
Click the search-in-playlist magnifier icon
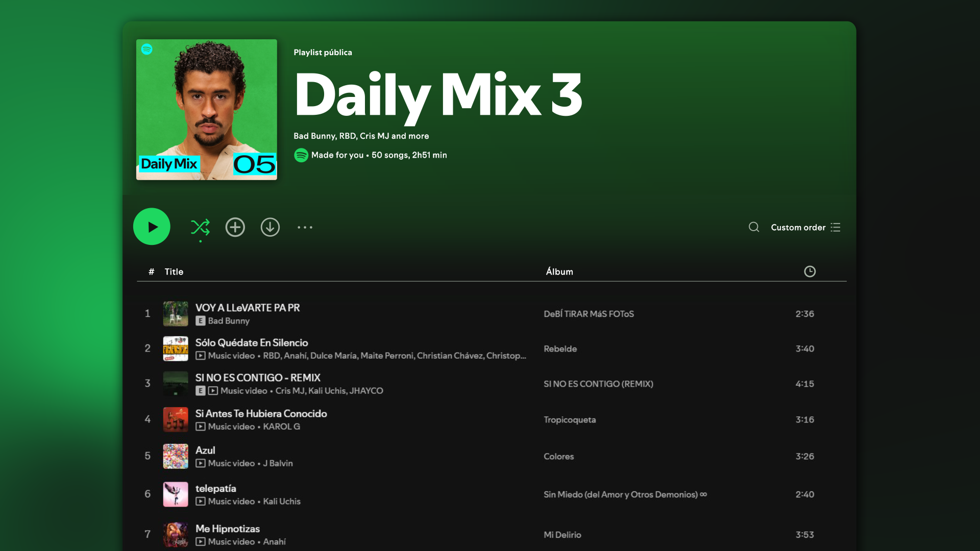click(754, 227)
